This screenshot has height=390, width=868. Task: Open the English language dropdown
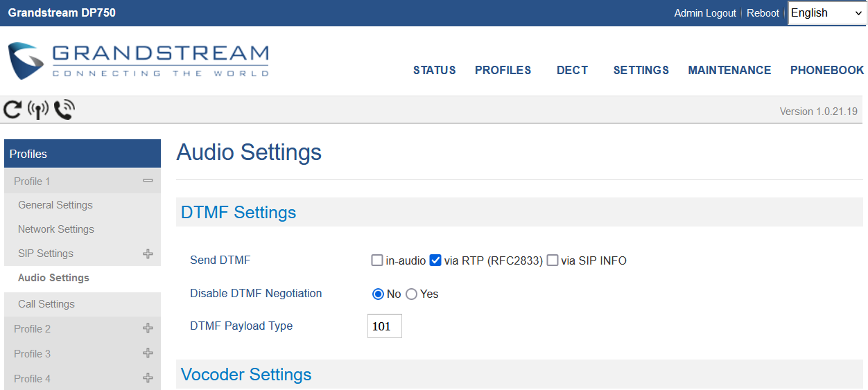click(827, 13)
